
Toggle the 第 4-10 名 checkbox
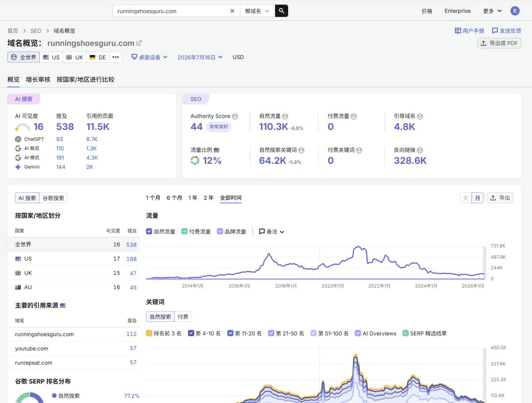(191, 333)
